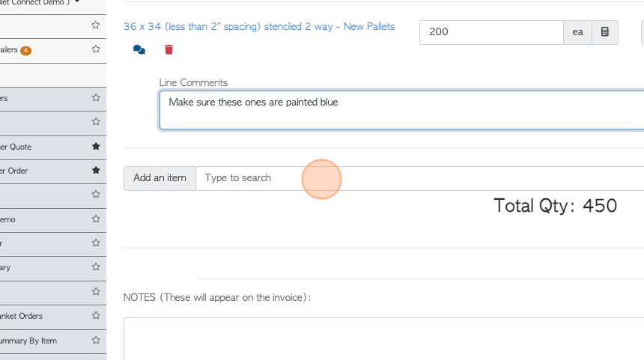Image resolution: width=644 pixels, height=360 pixels.
Task: Delete the 36 x 34 pallet line
Action: click(168, 49)
